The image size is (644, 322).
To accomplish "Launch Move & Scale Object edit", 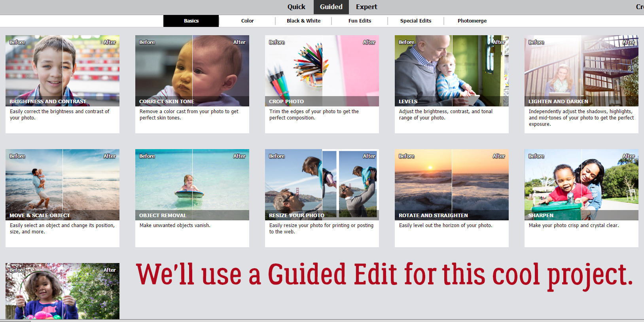I will (63, 185).
